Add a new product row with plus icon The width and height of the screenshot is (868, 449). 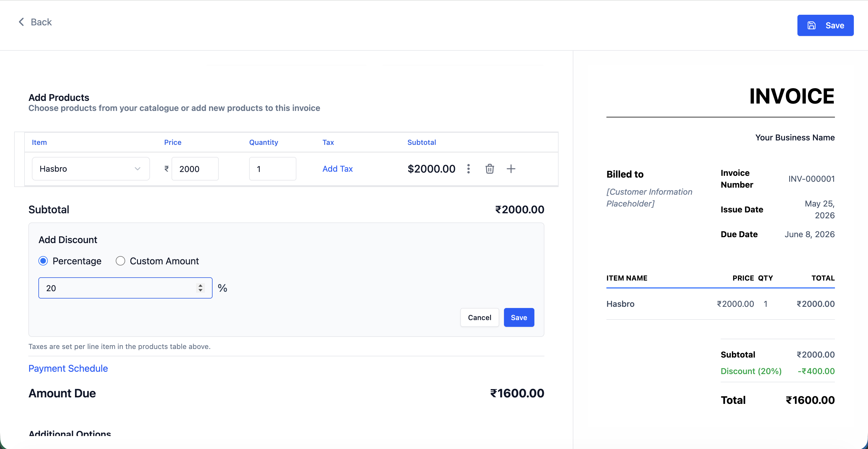pos(511,169)
